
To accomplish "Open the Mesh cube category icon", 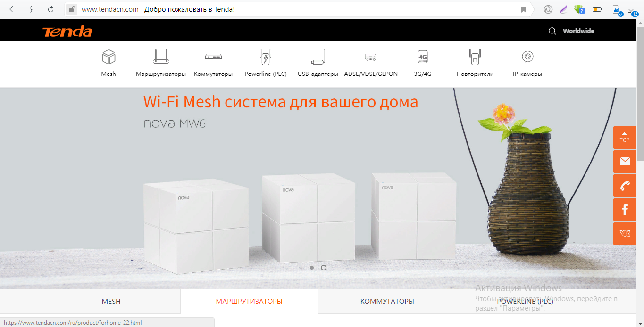I will pyautogui.click(x=109, y=57).
